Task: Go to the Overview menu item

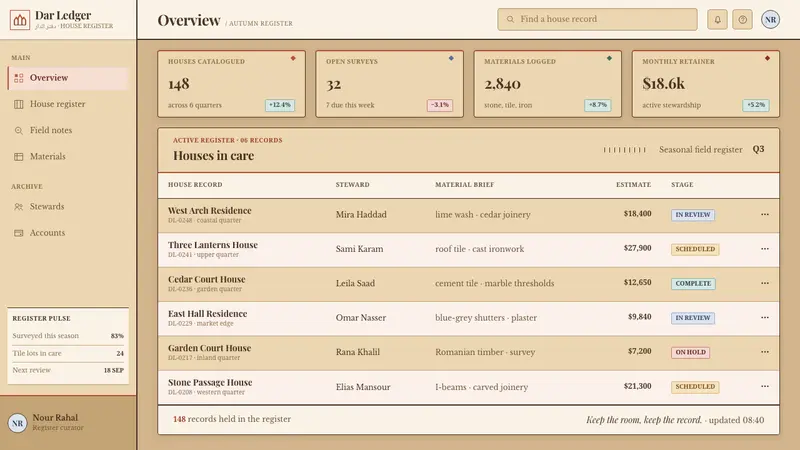Action: 68,78
